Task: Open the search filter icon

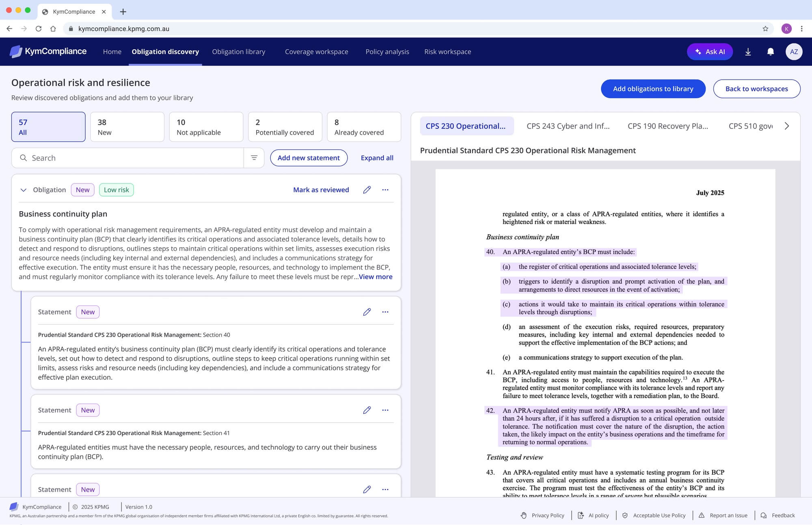Action: 254,158
